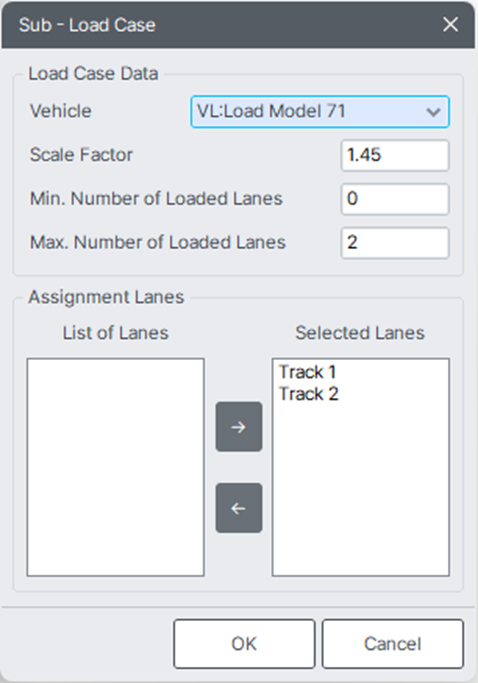Click the Scale Factor field showing 1.45
This screenshot has height=683, width=478.
pyautogui.click(x=395, y=155)
